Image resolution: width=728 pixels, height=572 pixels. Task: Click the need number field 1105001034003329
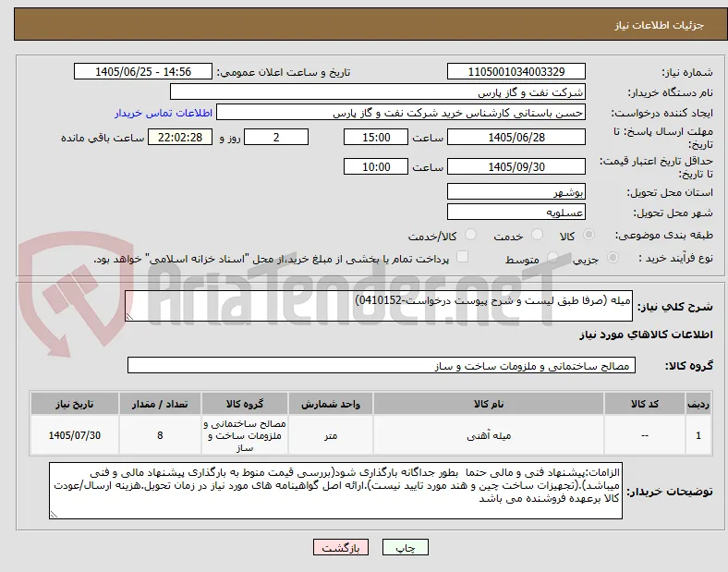click(x=516, y=71)
